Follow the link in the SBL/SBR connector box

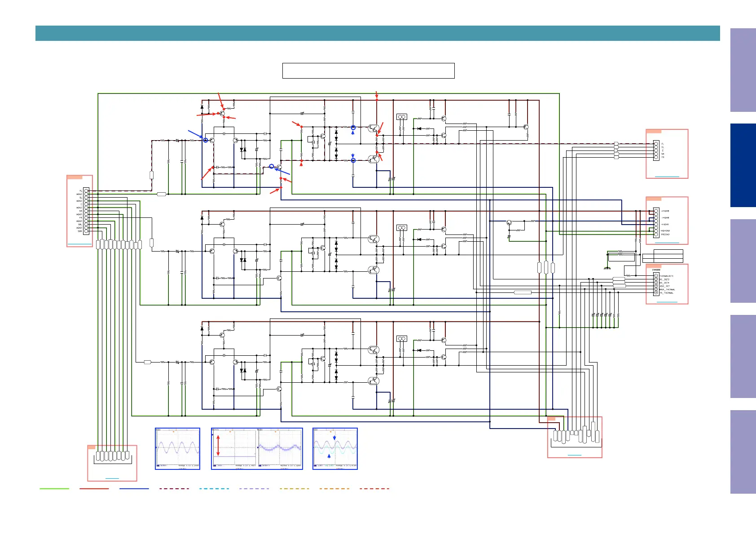tap(79, 244)
